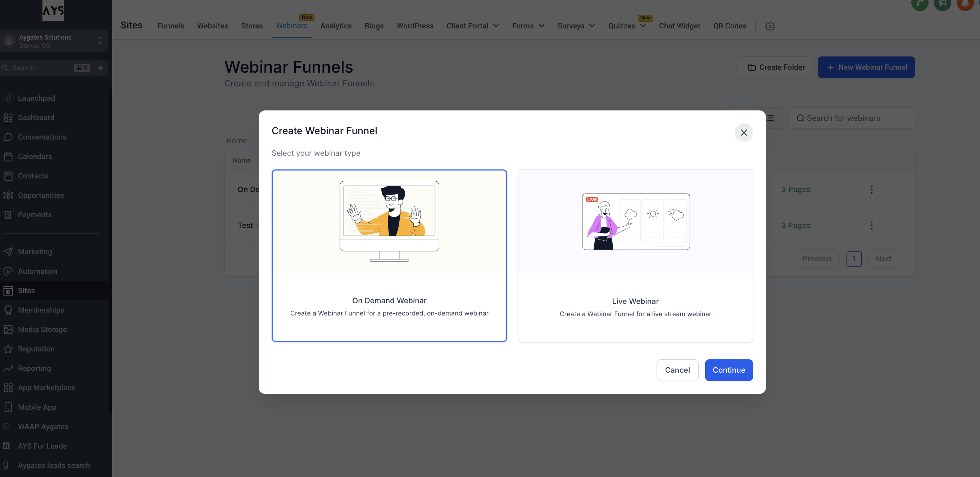Expand the Quizzes dropdown

[x=627, y=26]
